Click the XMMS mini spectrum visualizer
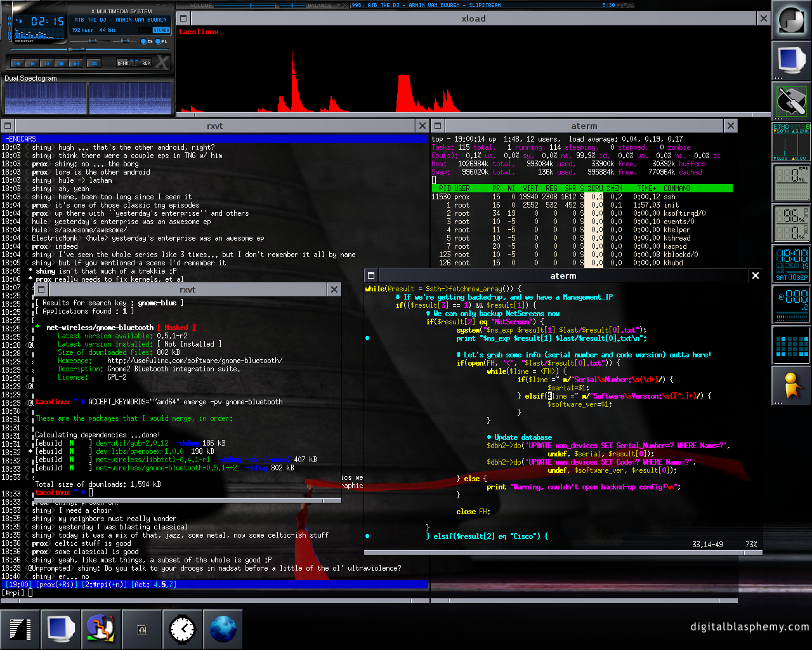The width and height of the screenshot is (812, 650). pyautogui.click(x=39, y=34)
